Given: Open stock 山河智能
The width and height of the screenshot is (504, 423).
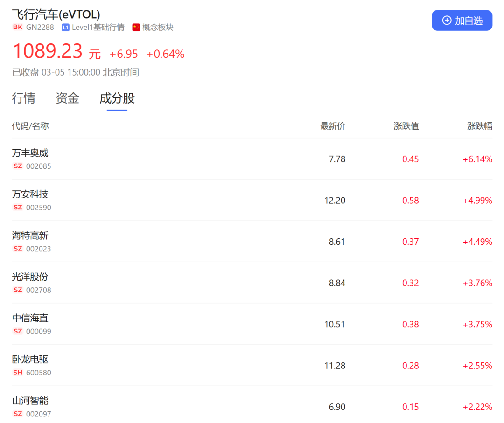Looking at the screenshot, I should click(30, 401).
